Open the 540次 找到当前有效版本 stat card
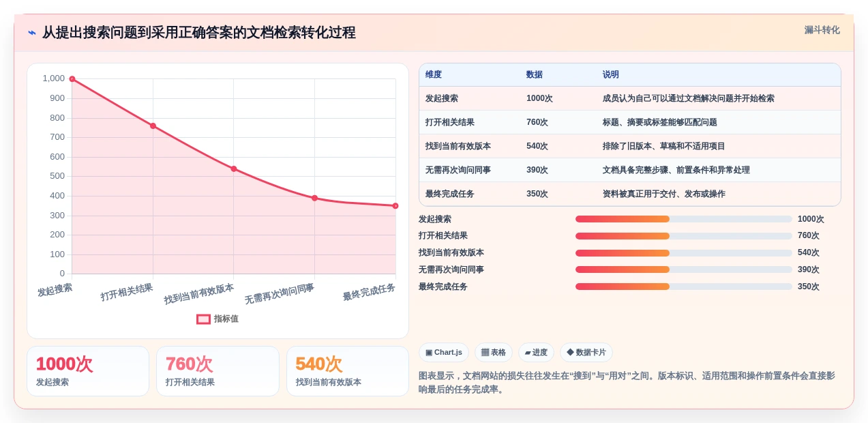Image resolution: width=868 pixels, height=423 pixels. [x=348, y=371]
